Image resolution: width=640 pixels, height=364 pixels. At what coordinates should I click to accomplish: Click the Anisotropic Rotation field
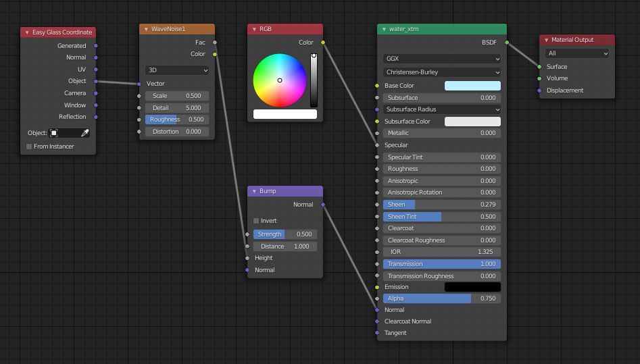(x=441, y=192)
